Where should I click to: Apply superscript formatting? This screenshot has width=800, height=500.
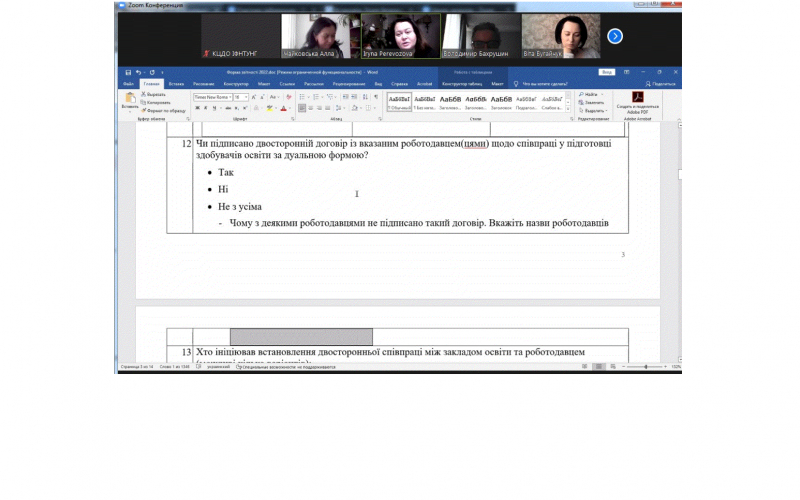tap(245, 108)
